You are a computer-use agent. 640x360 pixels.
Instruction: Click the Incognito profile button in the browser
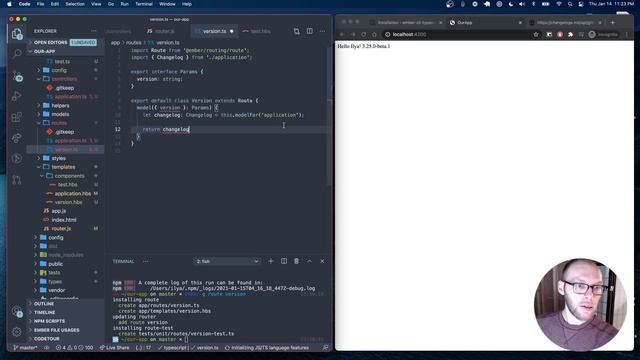pyautogui.click(x=603, y=35)
